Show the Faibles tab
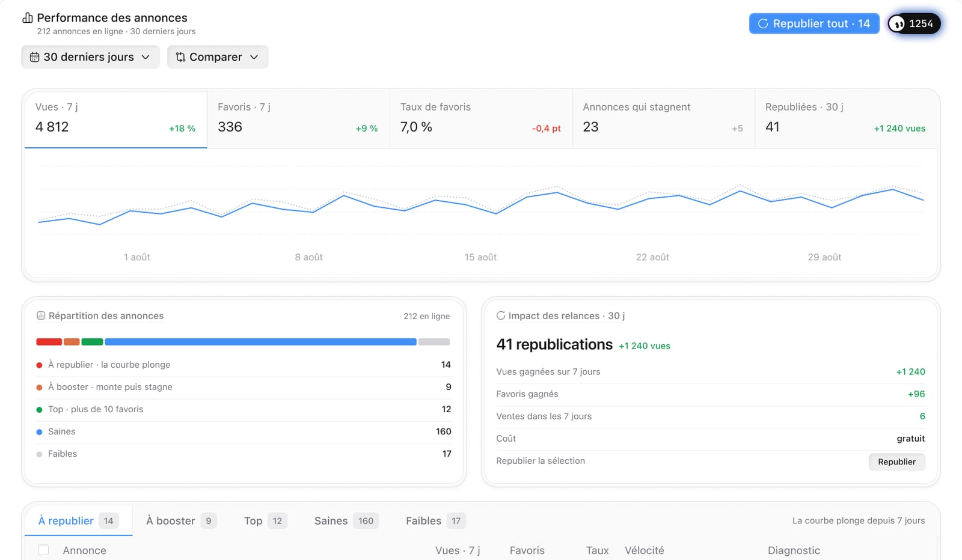 [x=435, y=520]
